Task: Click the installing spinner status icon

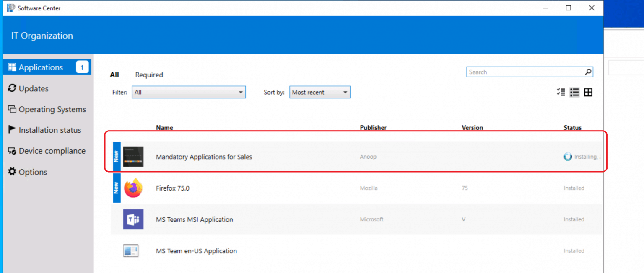Action: 568,157
